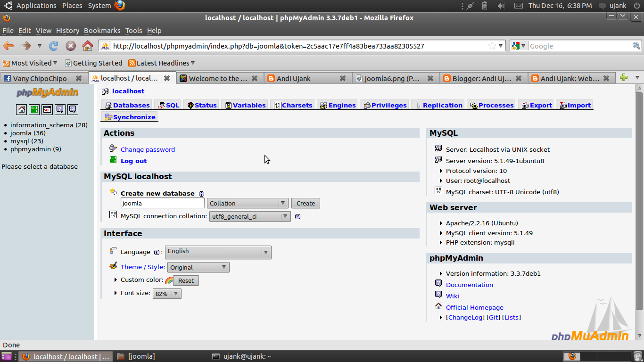This screenshot has height=362, width=644.
Task: Click the connection collation help icon
Action: pyautogui.click(x=297, y=217)
